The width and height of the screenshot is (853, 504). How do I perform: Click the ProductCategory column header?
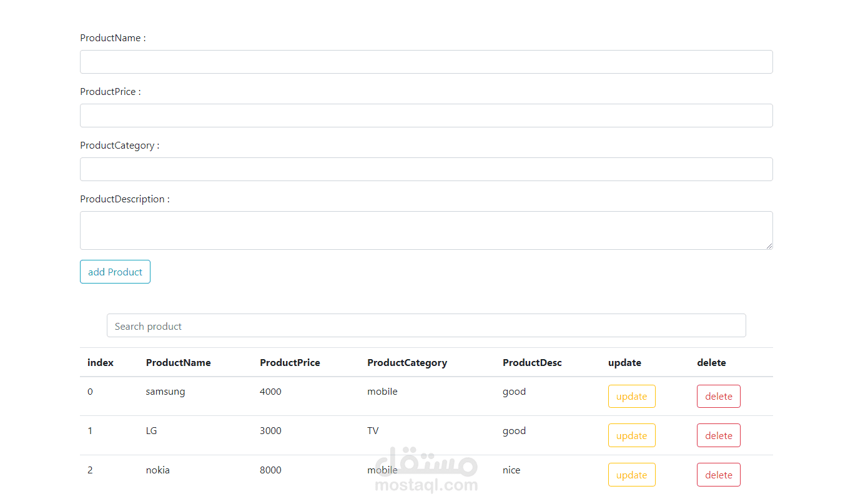pos(407,362)
